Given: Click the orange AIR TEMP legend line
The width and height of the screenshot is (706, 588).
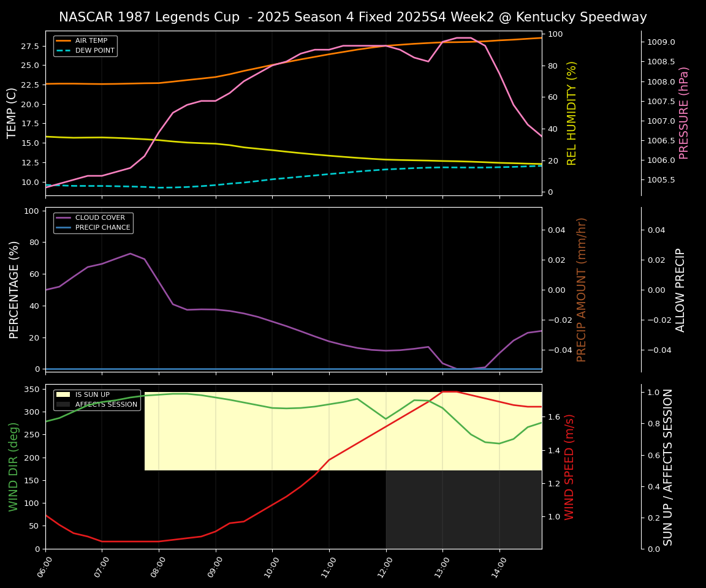Looking at the screenshot, I should coord(64,40).
